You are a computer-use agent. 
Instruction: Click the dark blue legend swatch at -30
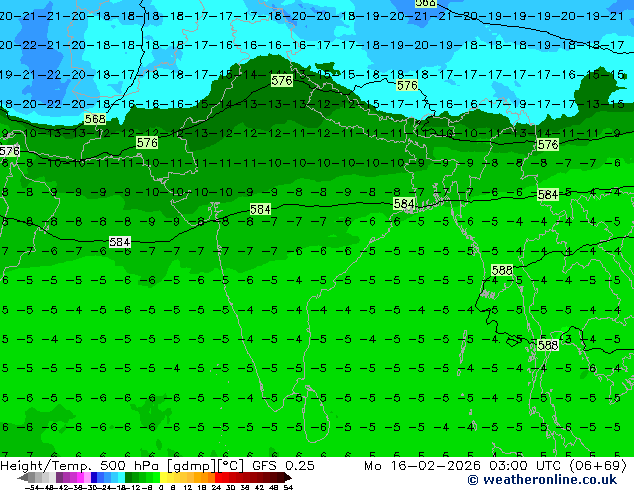(94, 478)
